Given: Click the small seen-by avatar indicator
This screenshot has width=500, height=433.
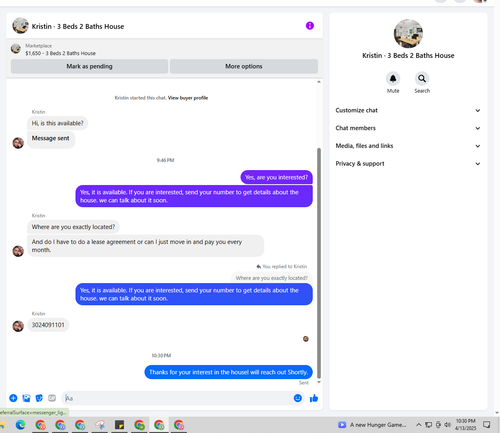Looking at the screenshot, I should tap(306, 339).
